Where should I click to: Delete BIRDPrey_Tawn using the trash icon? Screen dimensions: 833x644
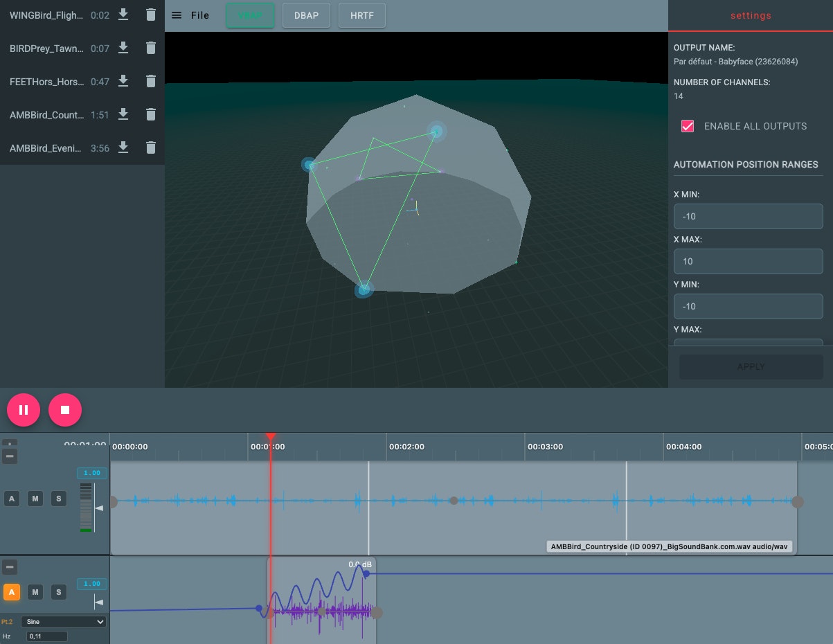click(151, 48)
